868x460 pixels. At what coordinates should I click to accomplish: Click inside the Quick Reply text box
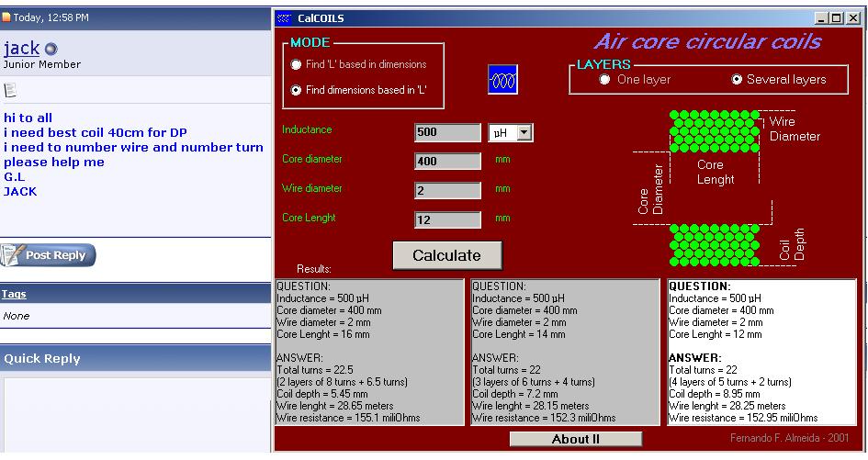click(x=137, y=415)
